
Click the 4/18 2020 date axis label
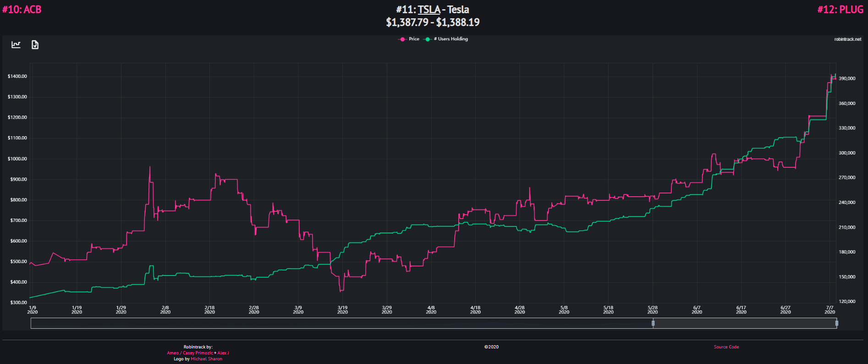475,310
